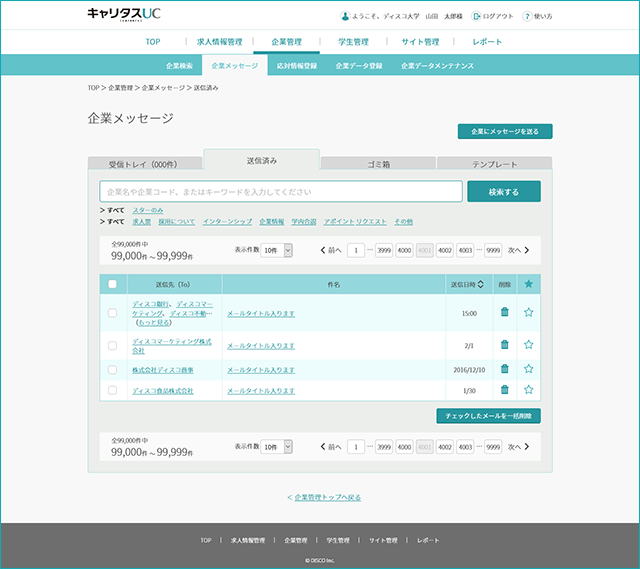Open 求人情報管理 main menu
The width and height of the screenshot is (640, 569).
[220, 42]
